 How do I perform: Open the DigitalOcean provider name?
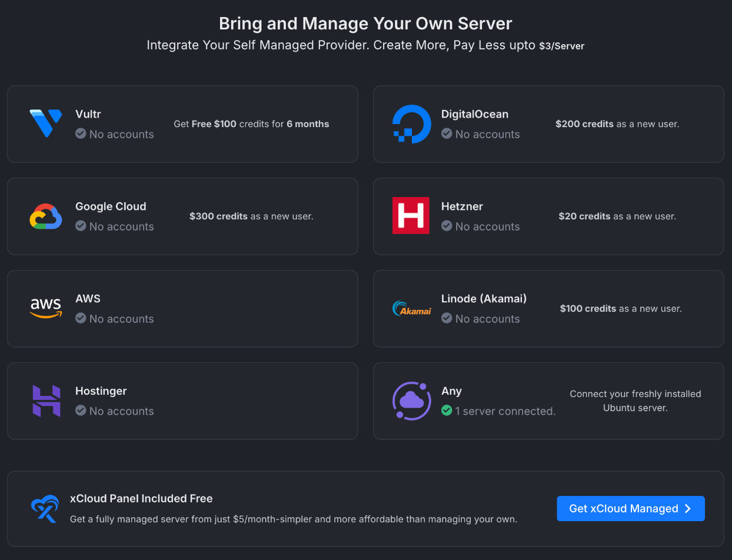(x=475, y=114)
